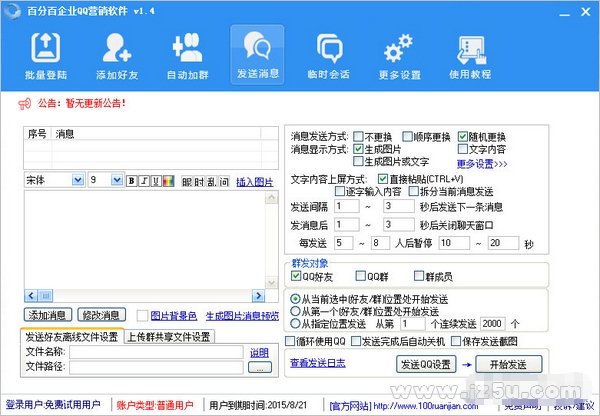Open the 使用教程 tutorial icon
The height and width of the screenshot is (416, 600).
(x=470, y=55)
